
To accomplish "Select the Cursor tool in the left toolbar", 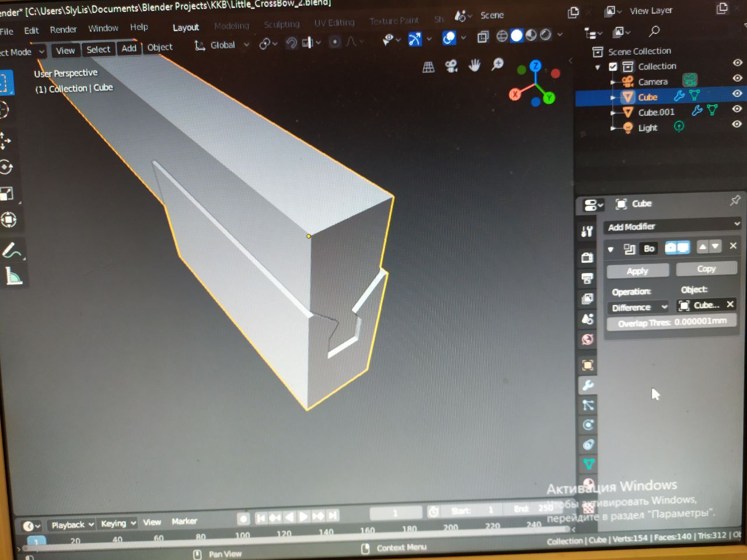I will [4, 110].
